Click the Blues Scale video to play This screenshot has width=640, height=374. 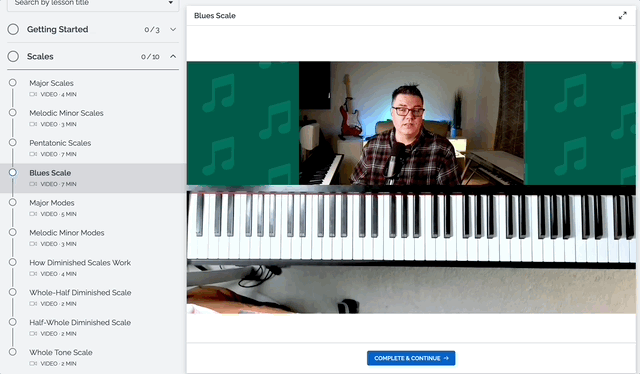[411, 187]
